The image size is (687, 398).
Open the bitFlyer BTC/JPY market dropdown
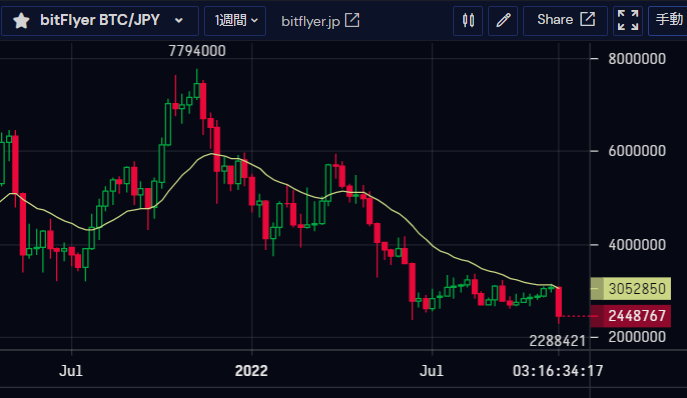(100, 21)
